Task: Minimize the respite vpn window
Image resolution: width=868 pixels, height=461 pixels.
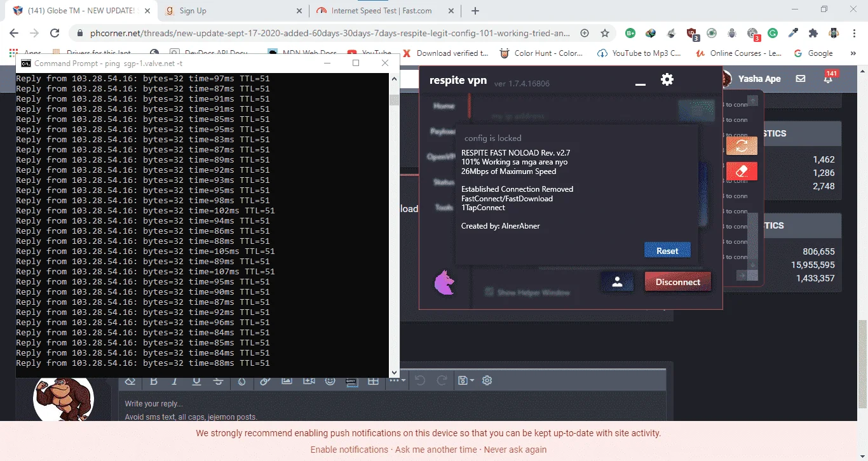Action: (641, 84)
